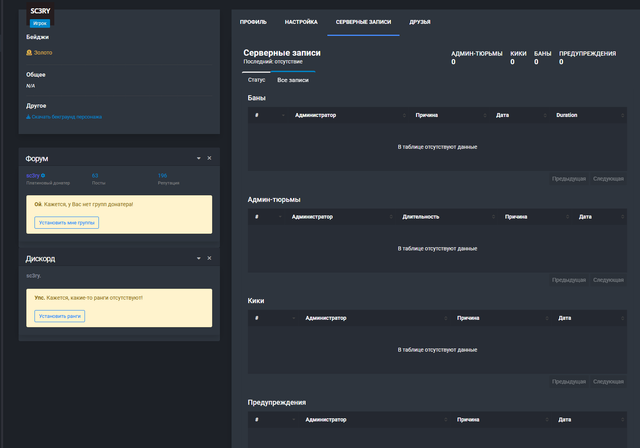Close the Форум panel
The width and height of the screenshot is (640, 448).
tap(209, 158)
